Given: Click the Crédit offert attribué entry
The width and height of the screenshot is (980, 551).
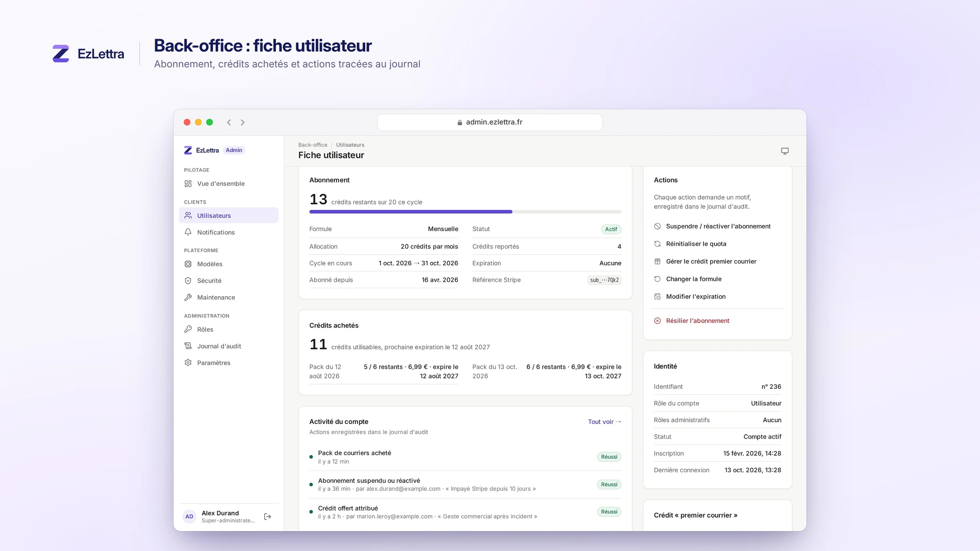Looking at the screenshot, I should pos(465,512).
